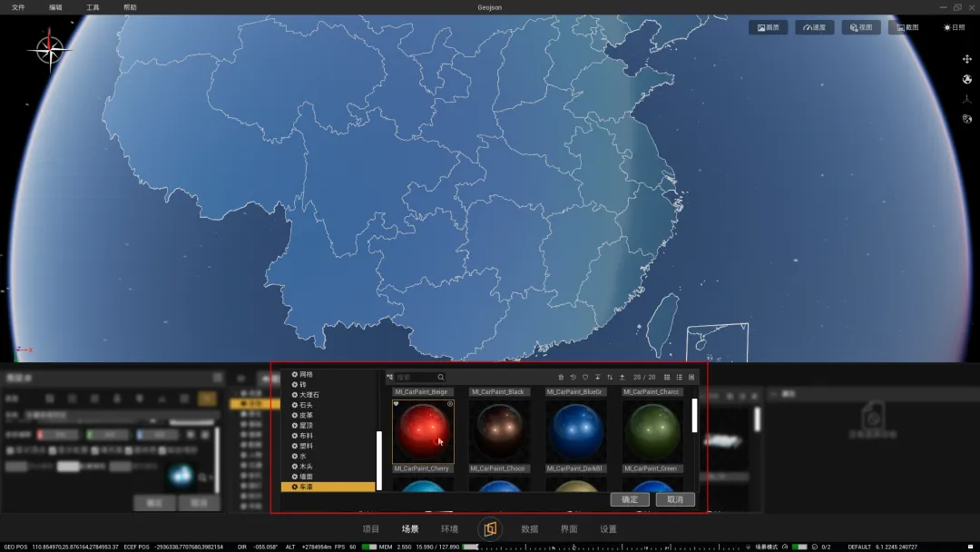Click the compass icon in the viewport

[x=49, y=50]
